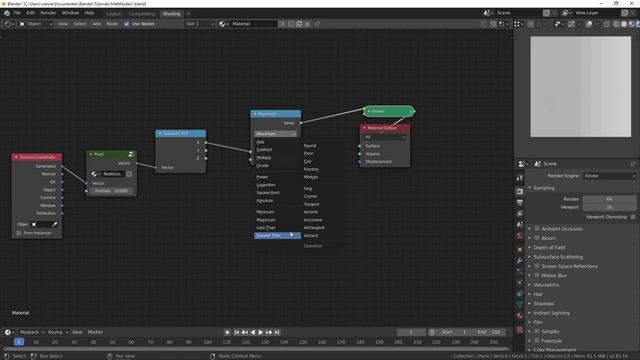The width and height of the screenshot is (640, 360).
Task: Click the material render preview thumbnail
Action: pos(580,87)
